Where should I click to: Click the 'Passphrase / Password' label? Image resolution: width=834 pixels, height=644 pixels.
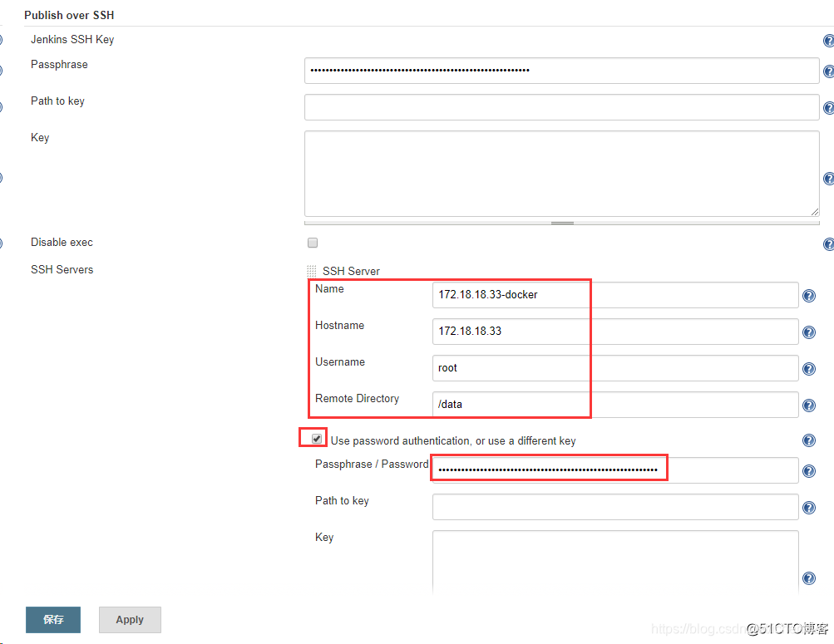372,464
